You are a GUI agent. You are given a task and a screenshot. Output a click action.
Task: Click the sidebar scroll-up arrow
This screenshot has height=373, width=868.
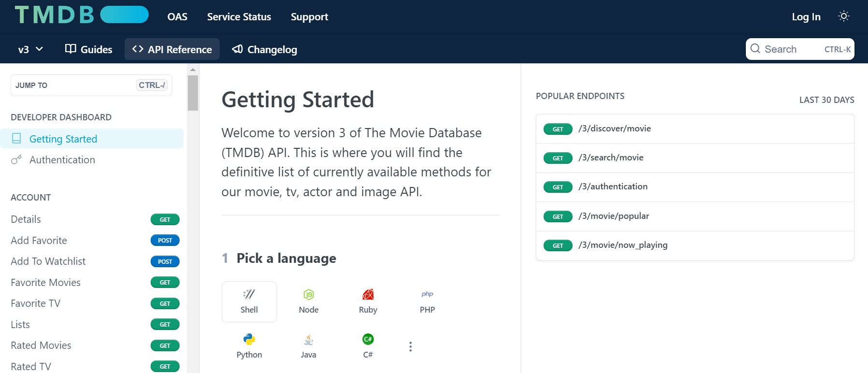click(x=193, y=70)
